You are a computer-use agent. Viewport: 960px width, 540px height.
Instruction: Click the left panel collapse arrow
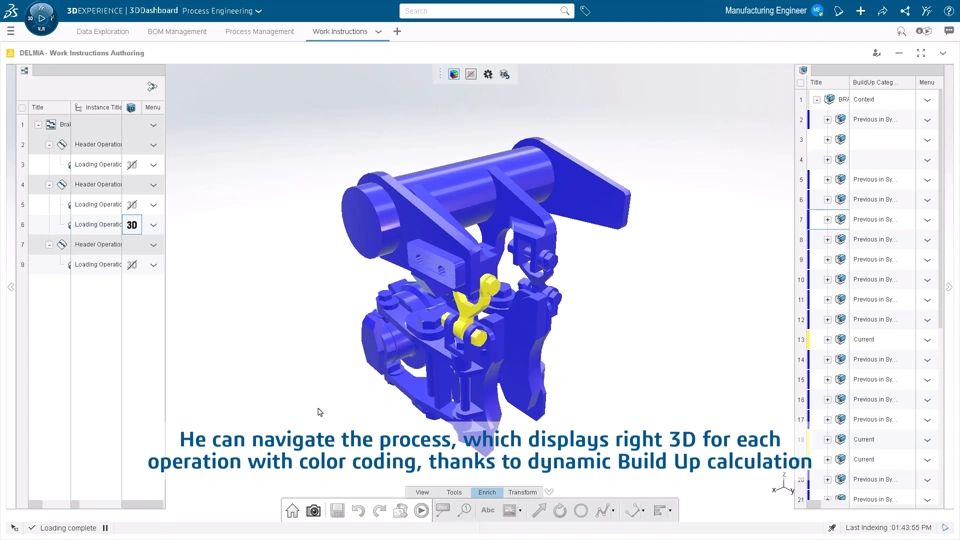[x=10, y=287]
